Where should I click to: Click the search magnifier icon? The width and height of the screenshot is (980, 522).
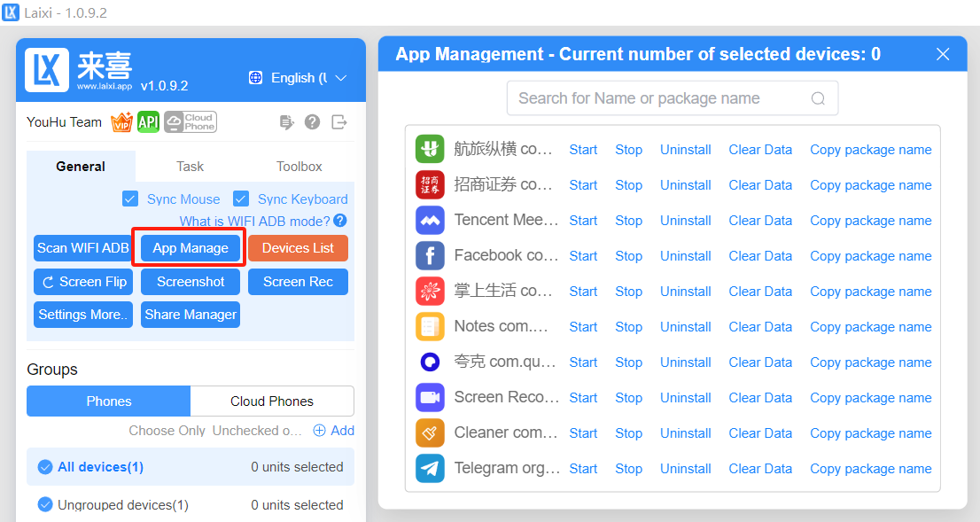(x=818, y=98)
